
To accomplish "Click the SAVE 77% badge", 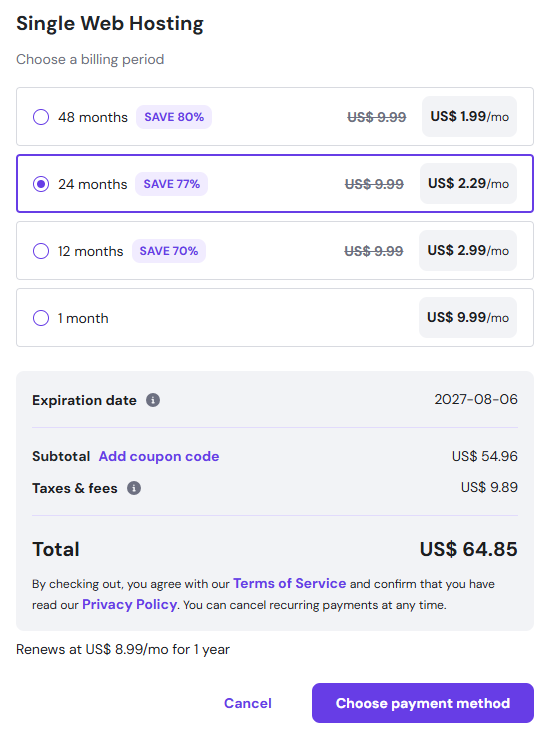I will click(x=172, y=184).
